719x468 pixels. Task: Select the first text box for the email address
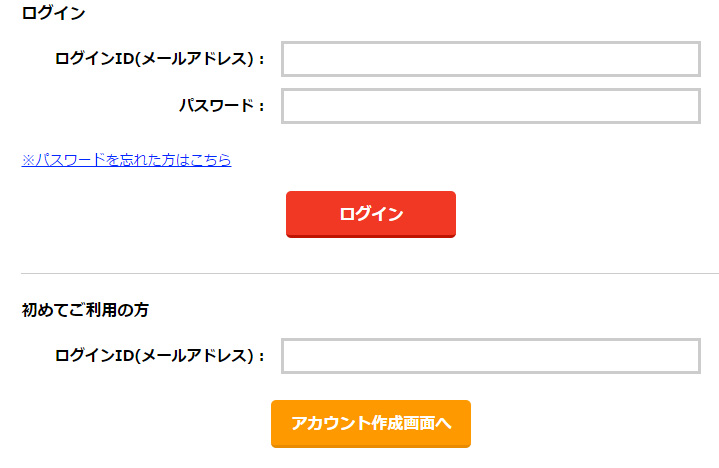coord(490,59)
